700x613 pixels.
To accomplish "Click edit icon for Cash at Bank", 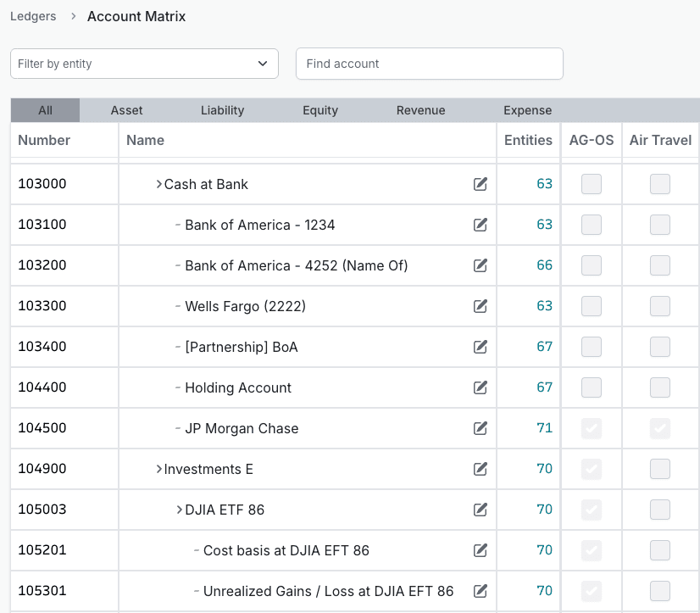I will coord(481,184).
